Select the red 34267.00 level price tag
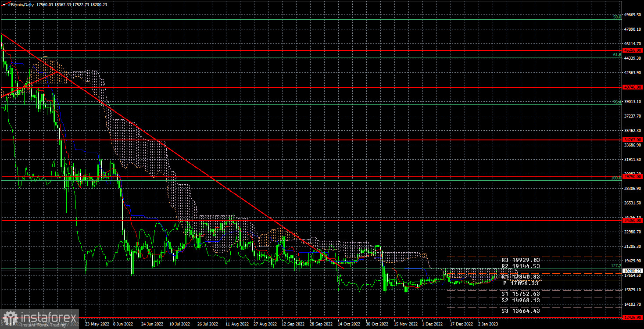This screenshot has height=329, width=644. click(633, 139)
